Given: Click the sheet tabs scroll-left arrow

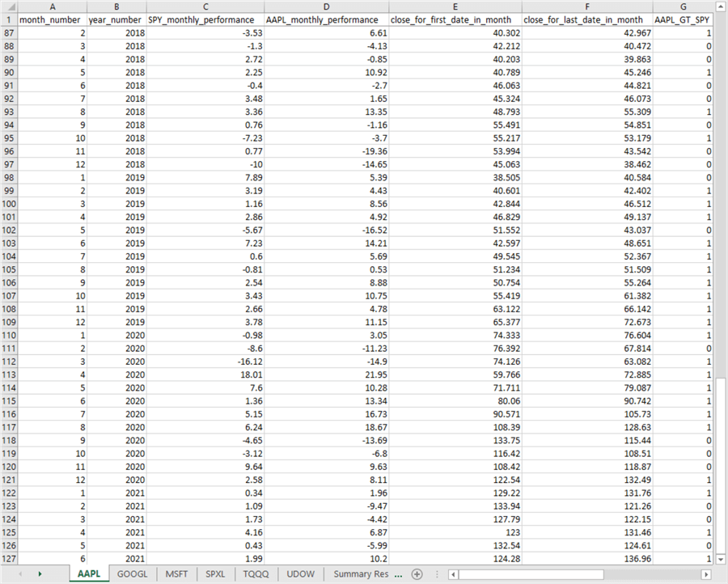Looking at the screenshot, I should [20, 574].
